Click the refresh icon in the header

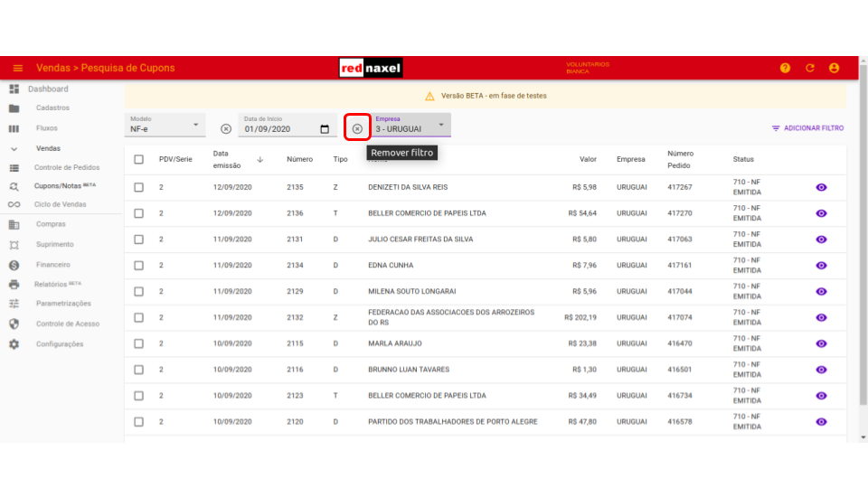[x=810, y=68]
